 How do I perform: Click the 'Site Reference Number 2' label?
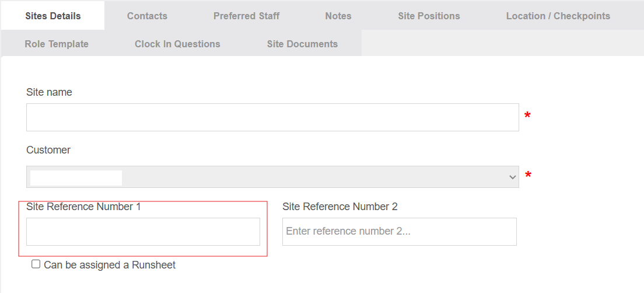click(340, 206)
